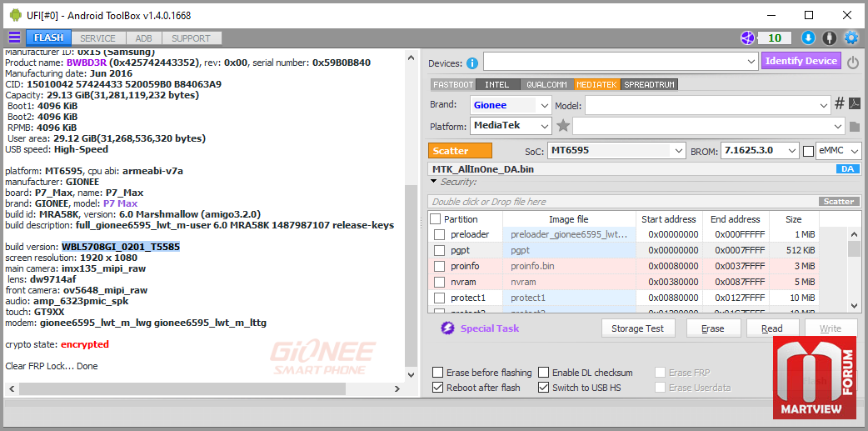This screenshot has width=868, height=431.
Task: Uncheck Reboot after flash
Action: pos(438,388)
